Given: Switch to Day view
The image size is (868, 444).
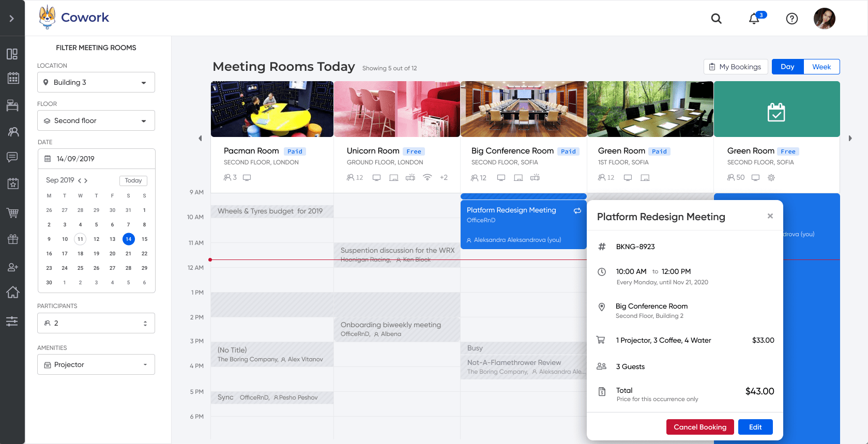Looking at the screenshot, I should tap(787, 67).
